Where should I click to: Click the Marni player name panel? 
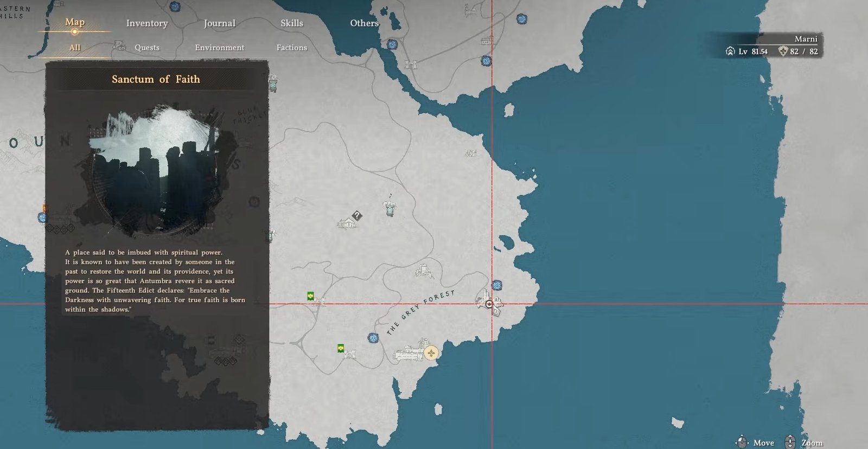805,39
